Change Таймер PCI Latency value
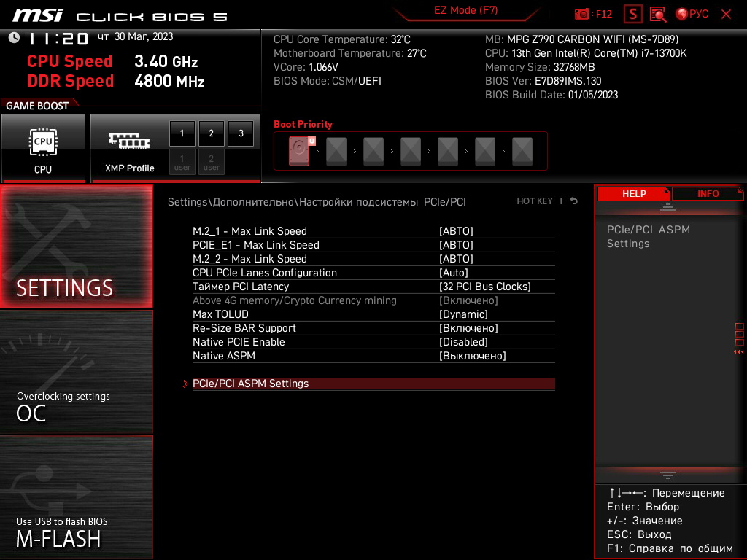Viewport: 747px width, 560px height. click(373, 286)
